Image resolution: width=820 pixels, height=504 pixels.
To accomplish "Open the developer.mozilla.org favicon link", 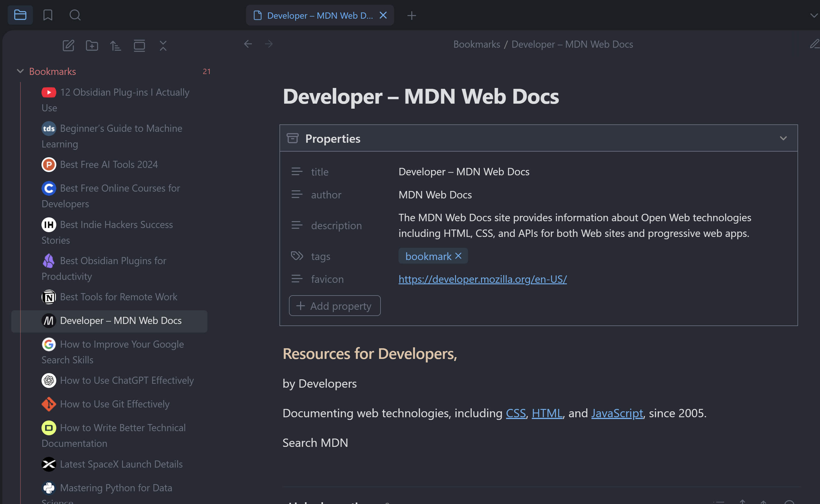I will [482, 279].
